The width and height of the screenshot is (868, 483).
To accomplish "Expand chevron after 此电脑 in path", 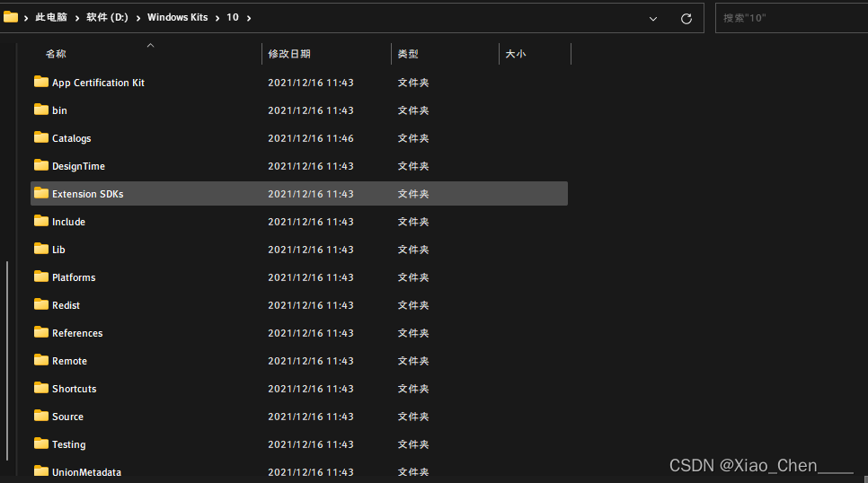I will (77, 18).
